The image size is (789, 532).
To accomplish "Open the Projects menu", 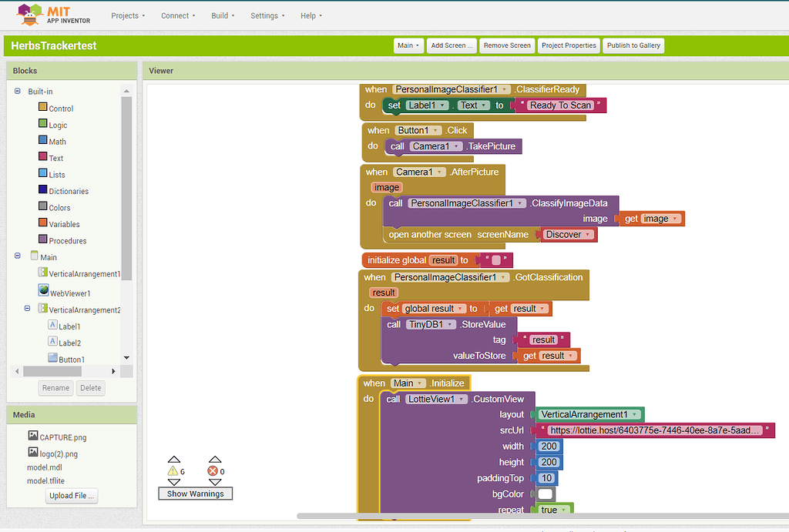I will click(128, 15).
